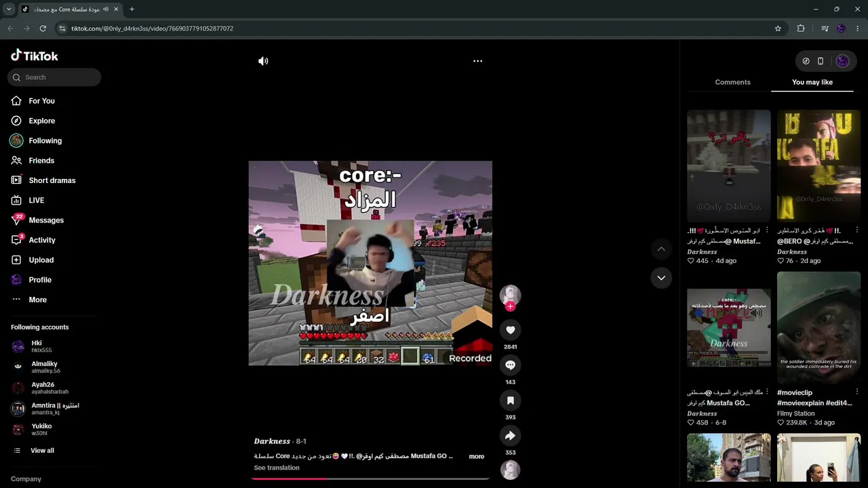Click the address bar URL
Image resolution: width=868 pixels, height=488 pixels.
(x=152, y=28)
